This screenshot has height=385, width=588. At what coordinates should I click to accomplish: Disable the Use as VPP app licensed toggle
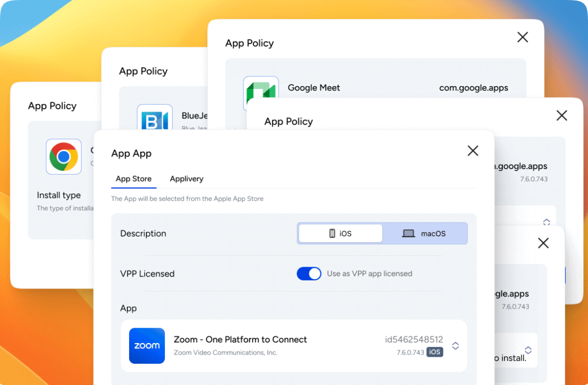(x=309, y=274)
